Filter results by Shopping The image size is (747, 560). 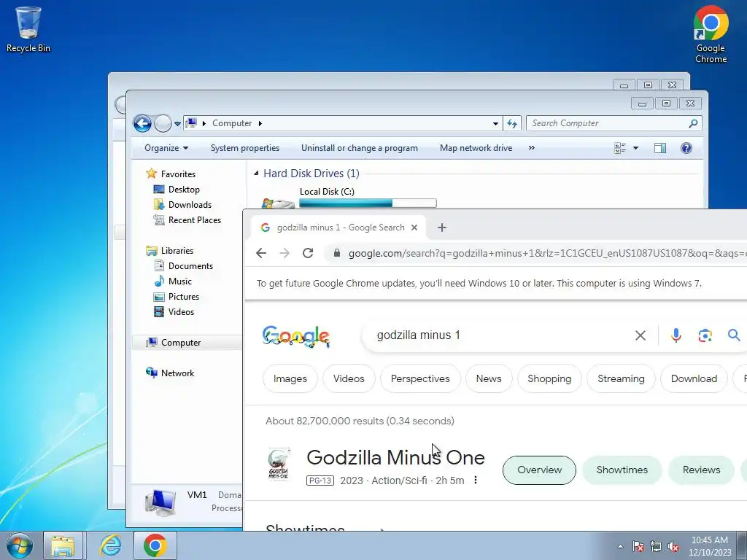coord(549,378)
